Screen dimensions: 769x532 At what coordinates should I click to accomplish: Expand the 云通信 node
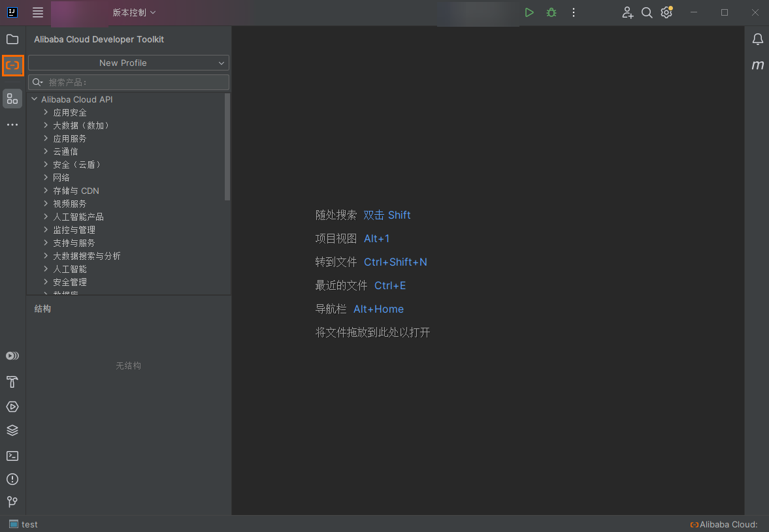46,151
